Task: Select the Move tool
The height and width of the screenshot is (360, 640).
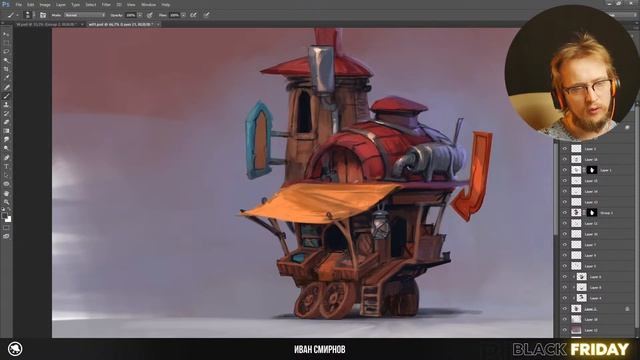Action: [x=6, y=34]
